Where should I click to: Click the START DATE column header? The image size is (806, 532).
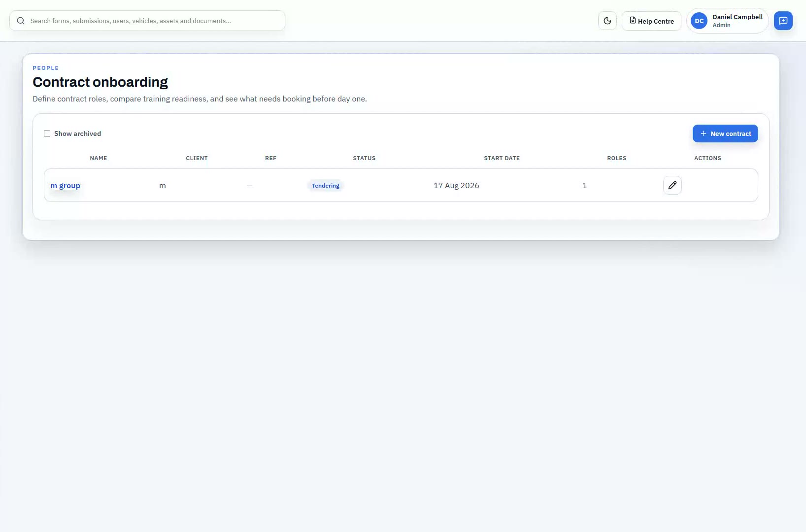pos(502,158)
